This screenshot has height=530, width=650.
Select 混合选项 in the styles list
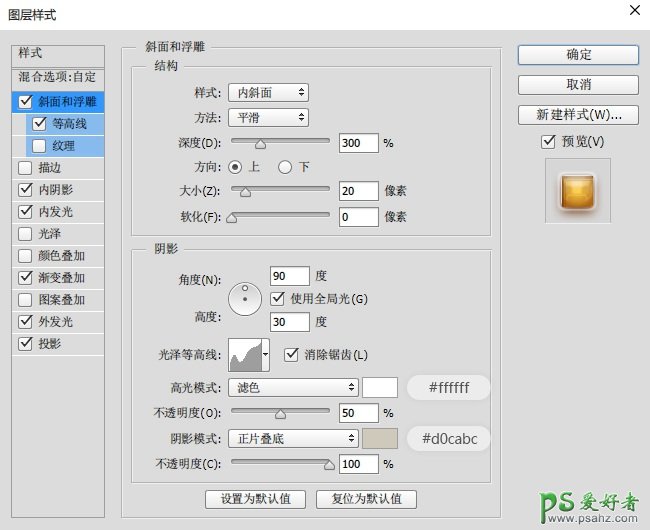tap(58, 77)
